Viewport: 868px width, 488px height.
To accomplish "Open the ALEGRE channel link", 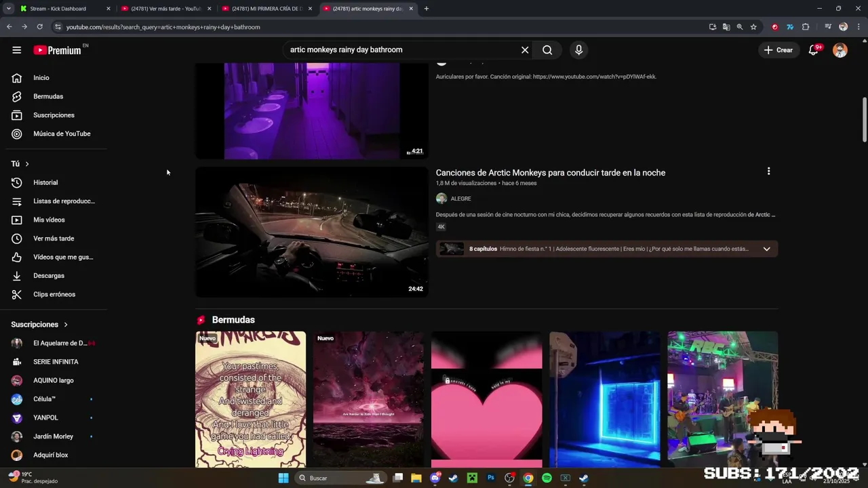I will click(x=460, y=199).
